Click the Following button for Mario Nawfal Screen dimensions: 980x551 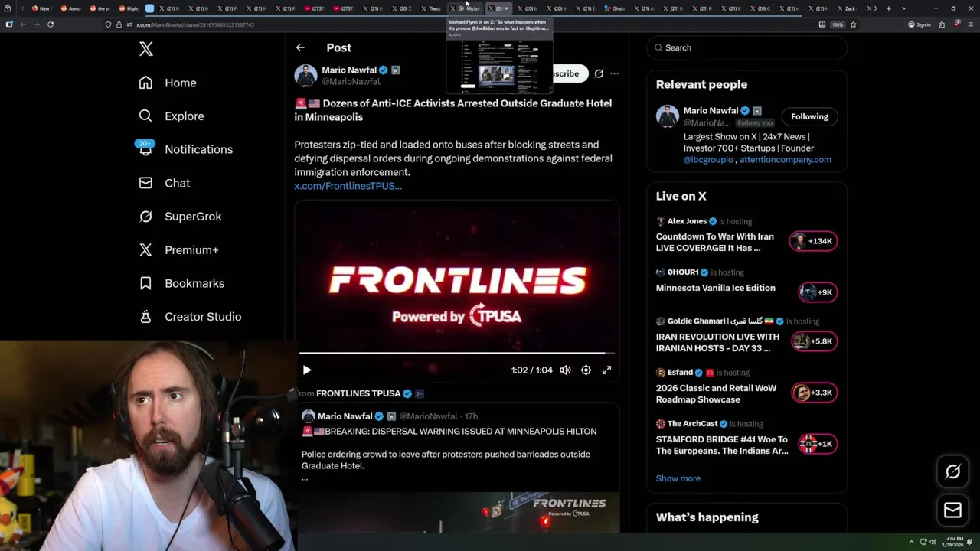click(809, 116)
